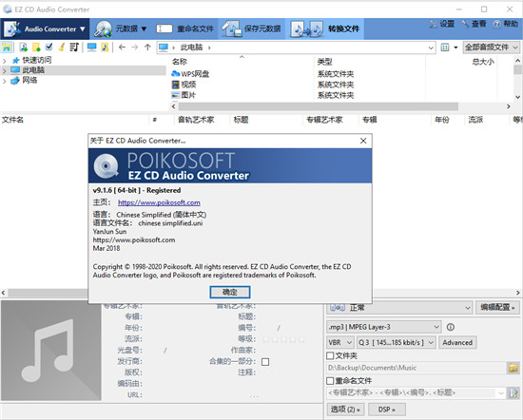Click the 保存元数据 toolbar button
523x420 pixels.
click(x=251, y=29)
